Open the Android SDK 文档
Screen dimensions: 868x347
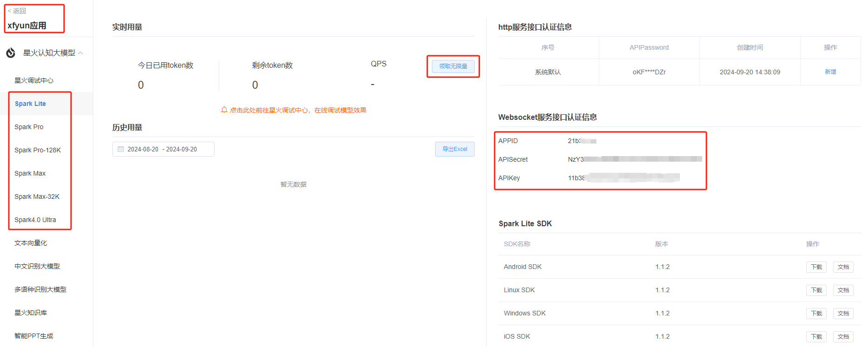[843, 267]
